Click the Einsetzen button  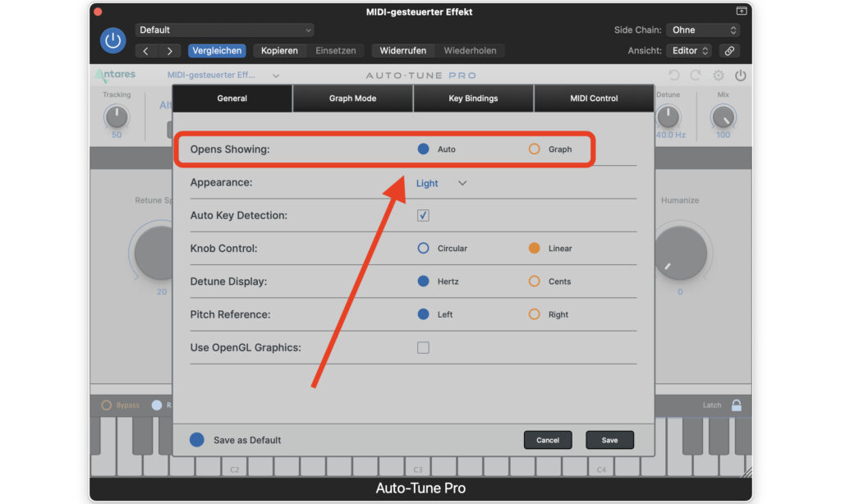[336, 51]
